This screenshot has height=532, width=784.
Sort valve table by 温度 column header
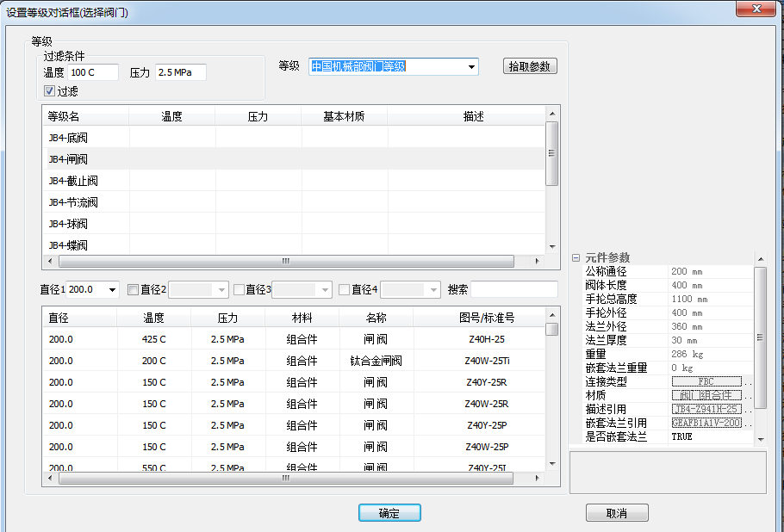(x=153, y=319)
